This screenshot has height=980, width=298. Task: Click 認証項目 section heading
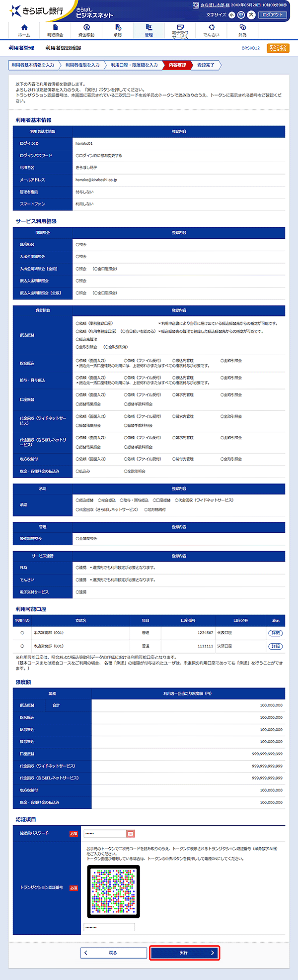click(x=26, y=819)
